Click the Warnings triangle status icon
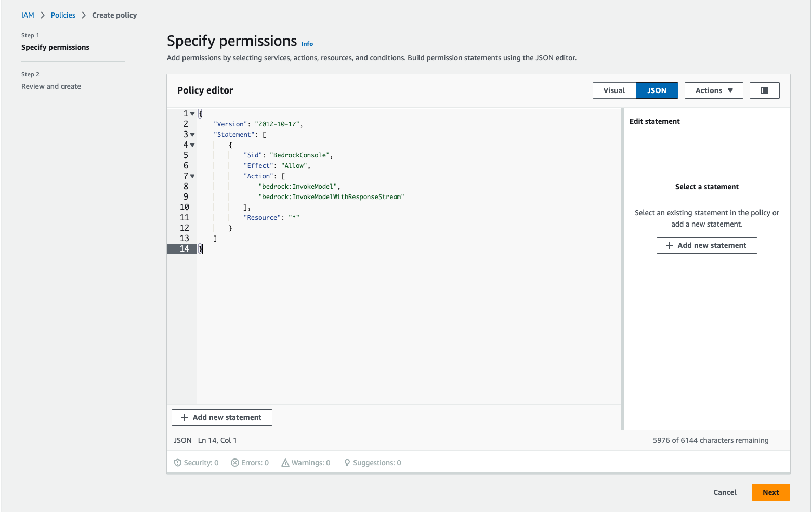The image size is (812, 512). tap(285, 463)
